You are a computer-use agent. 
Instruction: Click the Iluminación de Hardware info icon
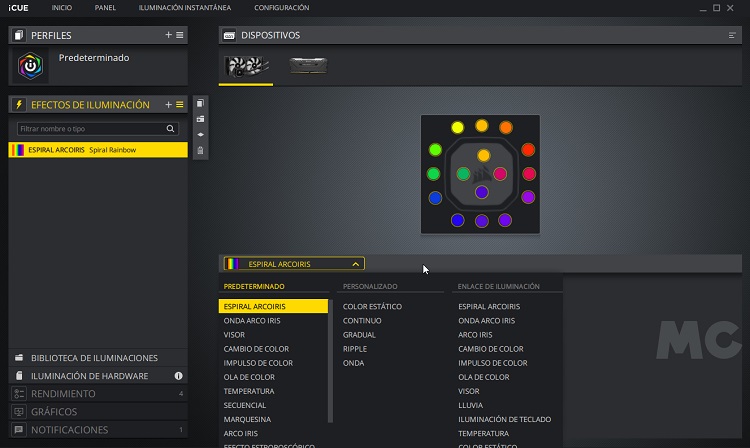[178, 376]
